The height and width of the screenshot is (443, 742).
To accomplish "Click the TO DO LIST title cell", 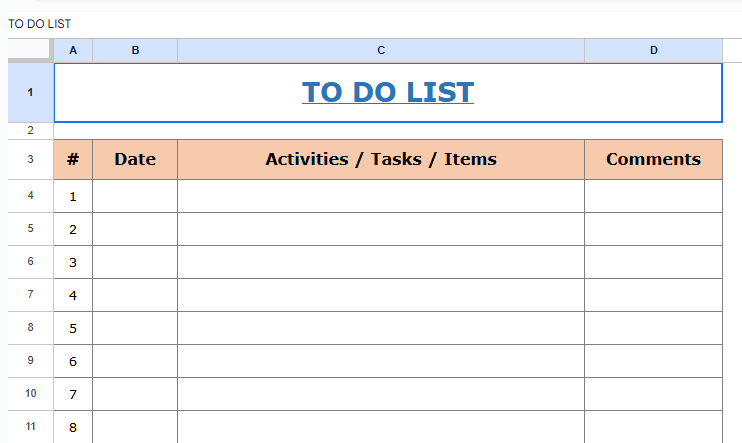I will [x=388, y=92].
